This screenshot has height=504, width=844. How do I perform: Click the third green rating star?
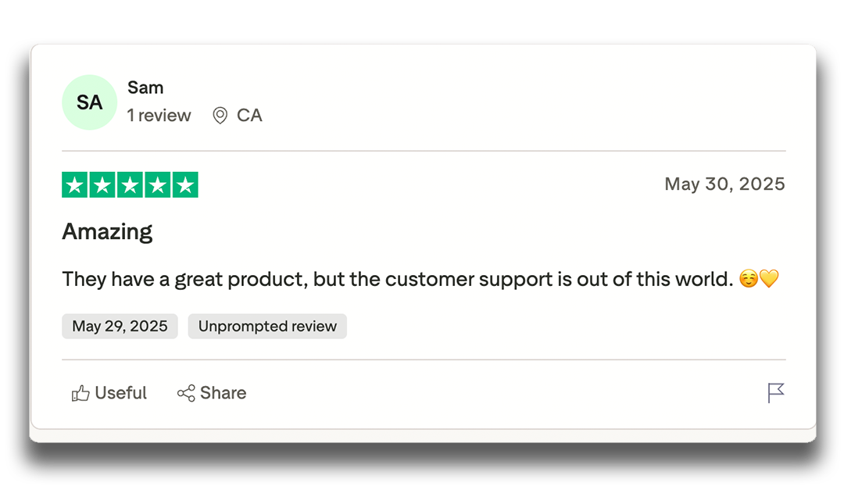pos(130,185)
